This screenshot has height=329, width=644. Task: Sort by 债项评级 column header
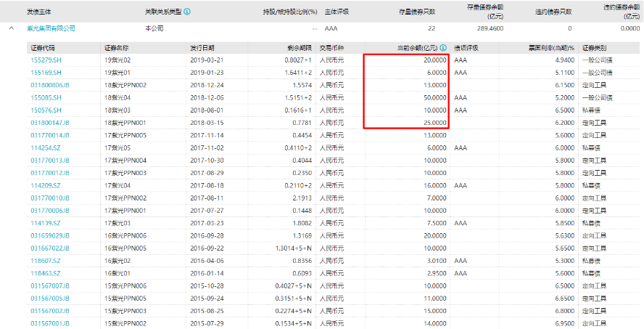click(x=466, y=48)
